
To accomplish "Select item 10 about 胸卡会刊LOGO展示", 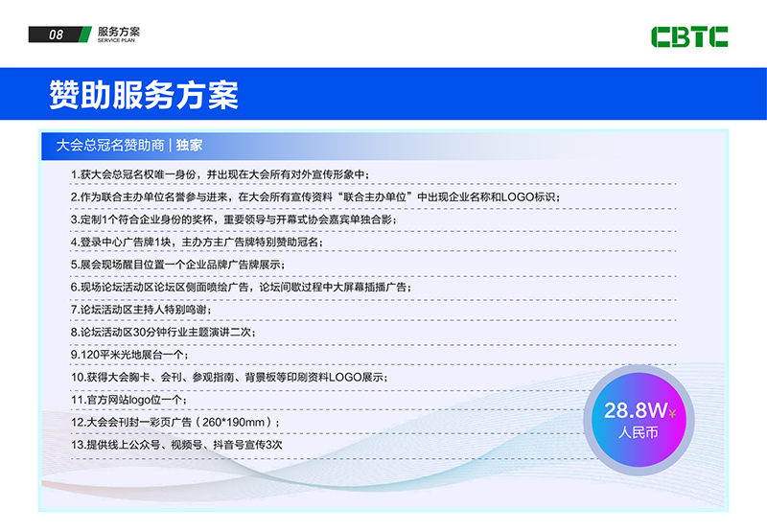I will (229, 377).
